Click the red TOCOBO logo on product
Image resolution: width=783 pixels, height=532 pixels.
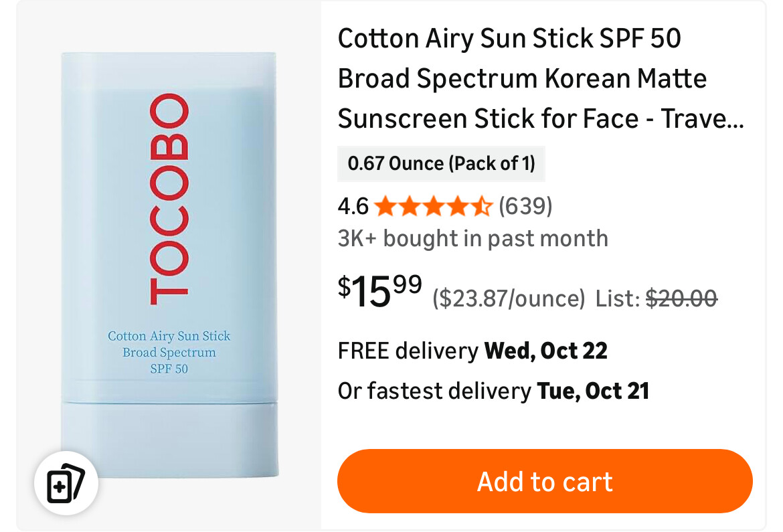tap(168, 199)
